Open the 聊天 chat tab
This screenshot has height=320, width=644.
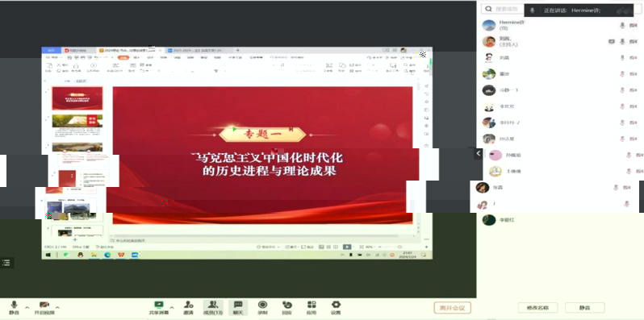pyautogui.click(x=238, y=307)
